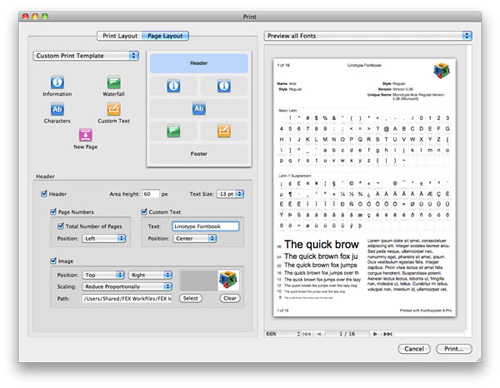Viewport: 500px width, 388px height.
Task: Click the image Path input field
Action: pyautogui.click(x=127, y=298)
